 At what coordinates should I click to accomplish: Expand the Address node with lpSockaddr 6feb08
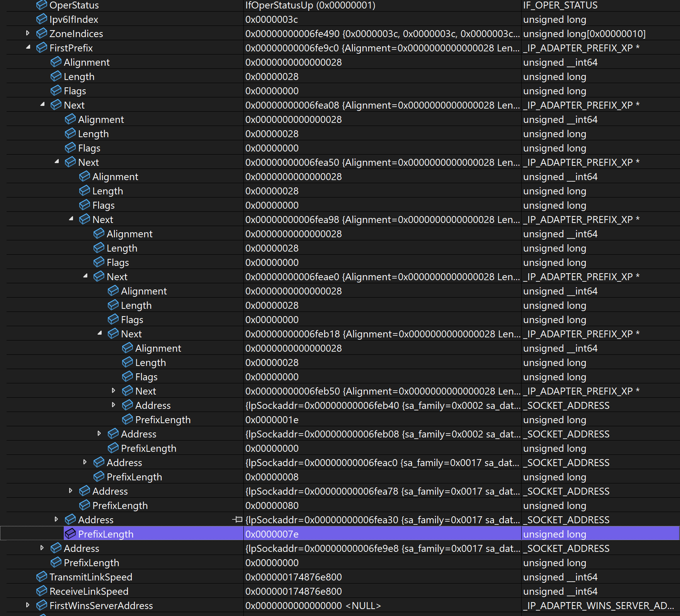99,434
